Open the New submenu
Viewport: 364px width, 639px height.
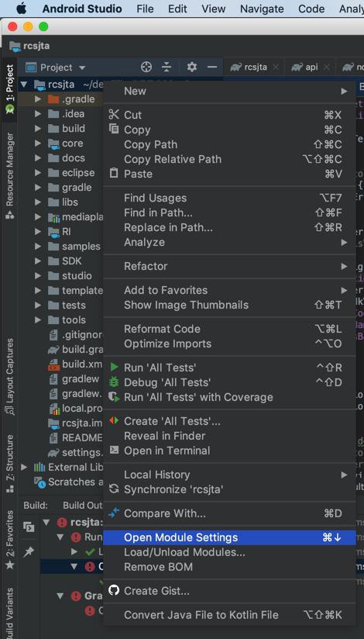point(229,91)
